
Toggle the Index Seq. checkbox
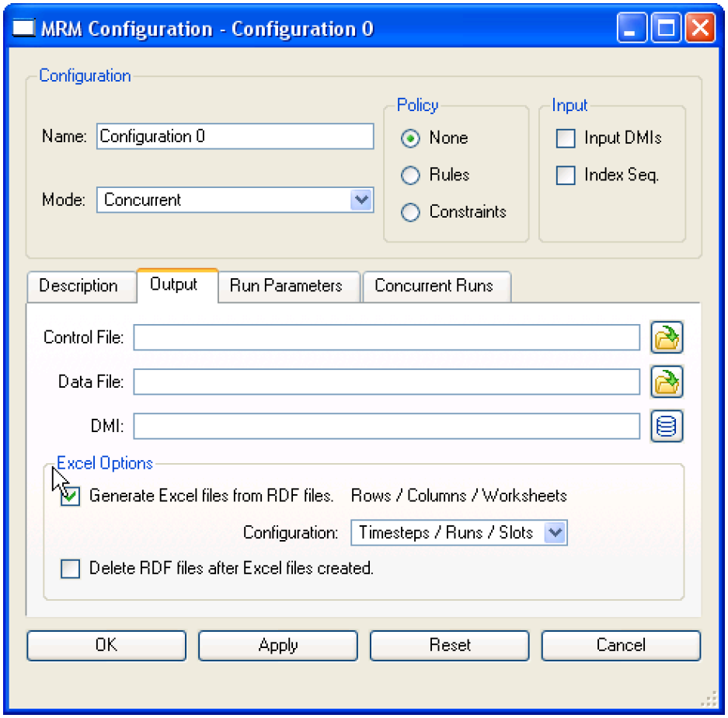coord(566,176)
